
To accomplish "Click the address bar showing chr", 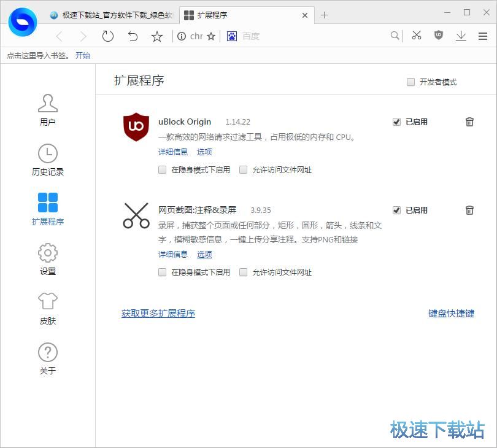I will (x=196, y=36).
